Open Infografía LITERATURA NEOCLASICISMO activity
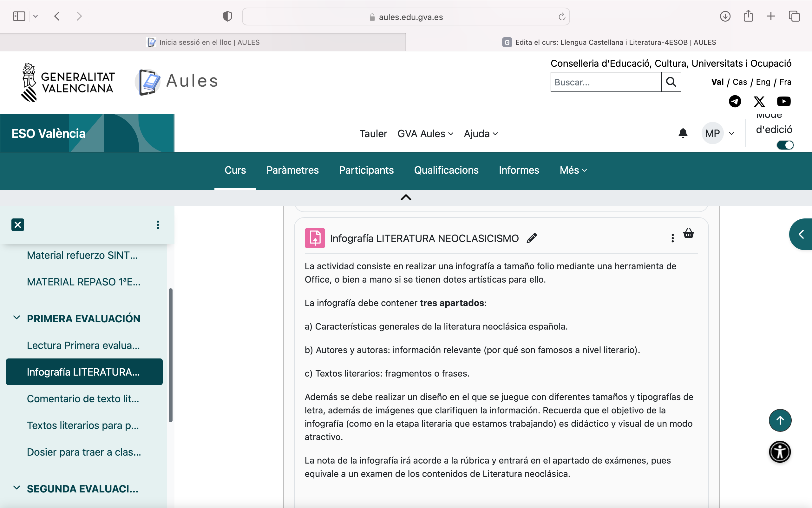 tap(424, 238)
